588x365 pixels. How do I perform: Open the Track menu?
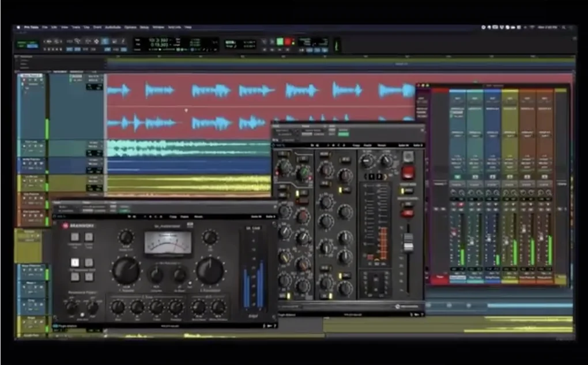click(76, 27)
